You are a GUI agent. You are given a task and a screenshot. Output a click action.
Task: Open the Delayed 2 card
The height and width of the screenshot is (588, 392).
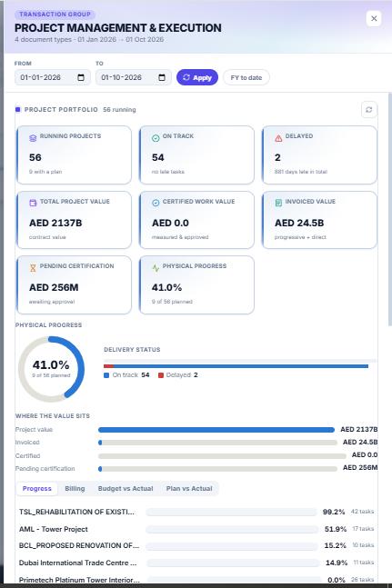[x=319, y=154]
